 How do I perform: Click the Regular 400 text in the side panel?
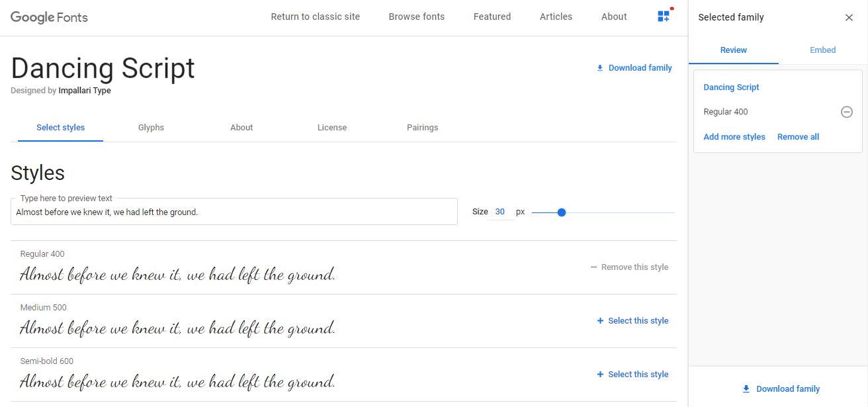(x=726, y=112)
